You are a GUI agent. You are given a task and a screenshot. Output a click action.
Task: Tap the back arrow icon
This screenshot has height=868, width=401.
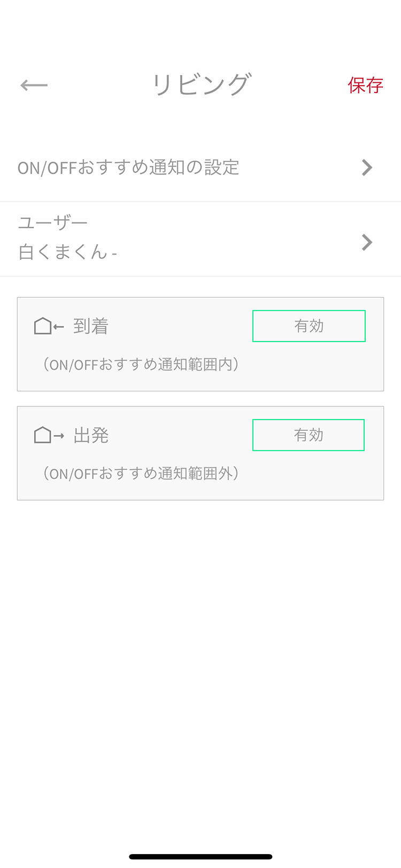34,85
